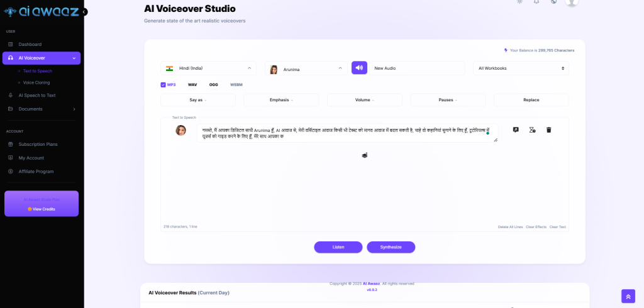644x308 pixels.
Task: Delete the text line with trash icon
Action: (x=548, y=130)
